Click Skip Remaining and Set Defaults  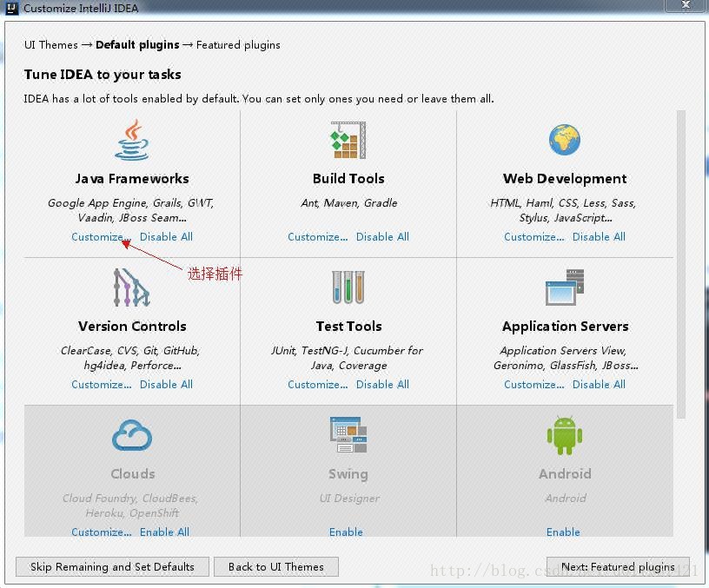pos(112,567)
